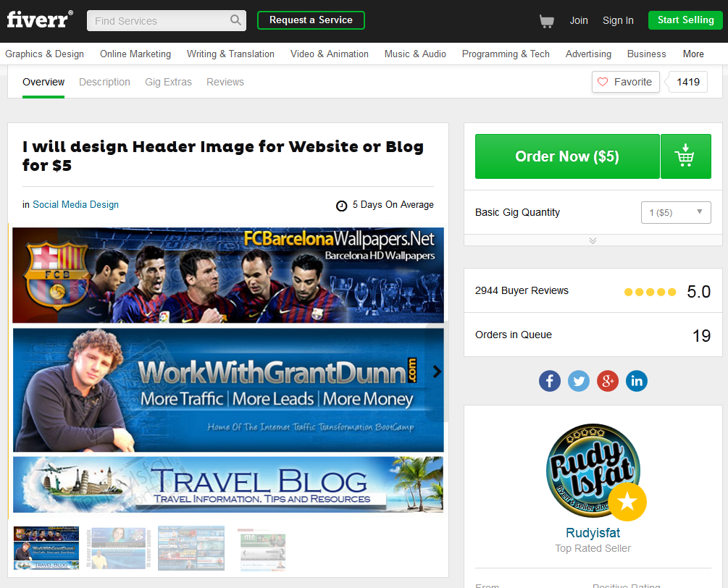
Task: Share gig on Facebook
Action: pos(550,381)
